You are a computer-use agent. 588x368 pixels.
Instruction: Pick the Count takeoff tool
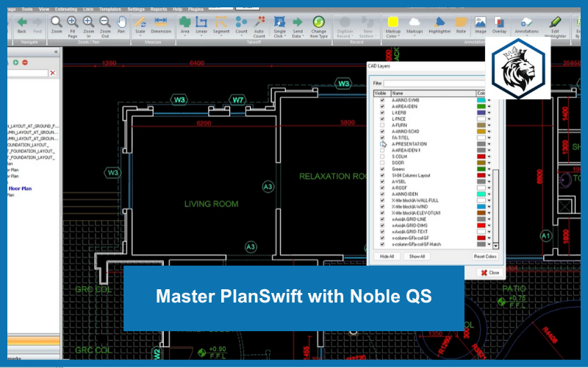(x=241, y=24)
